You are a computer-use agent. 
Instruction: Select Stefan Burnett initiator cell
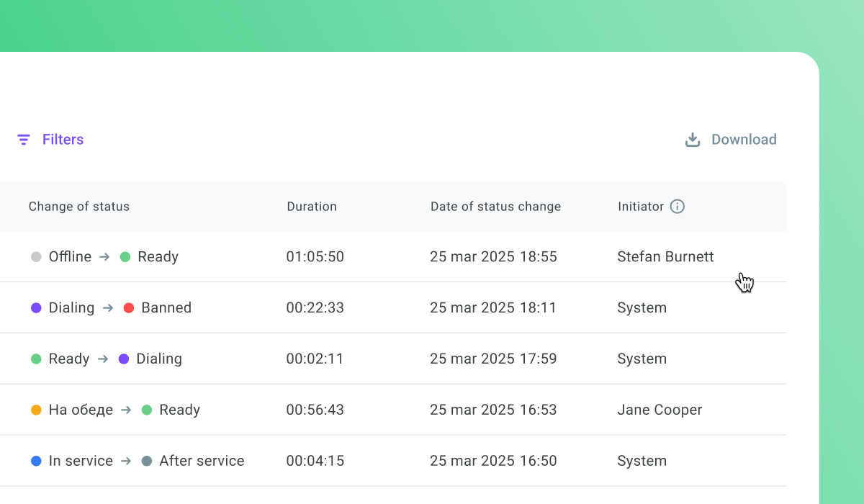[x=665, y=257]
